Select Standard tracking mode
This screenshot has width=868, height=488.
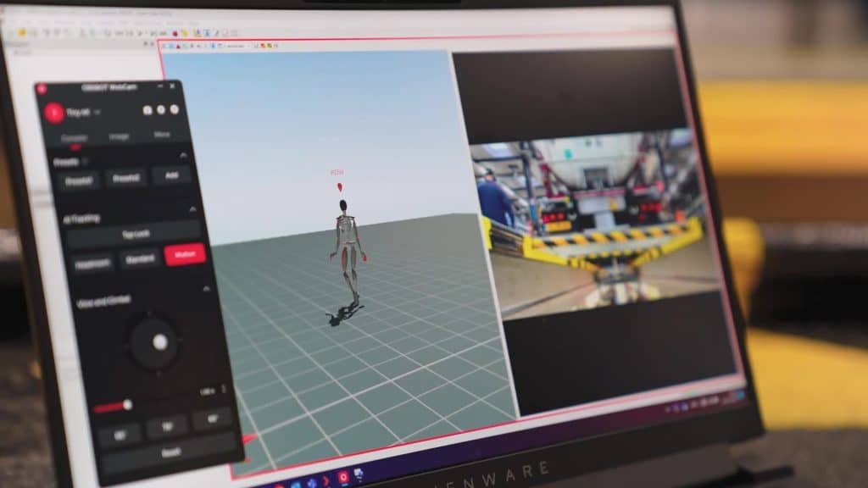[141, 259]
